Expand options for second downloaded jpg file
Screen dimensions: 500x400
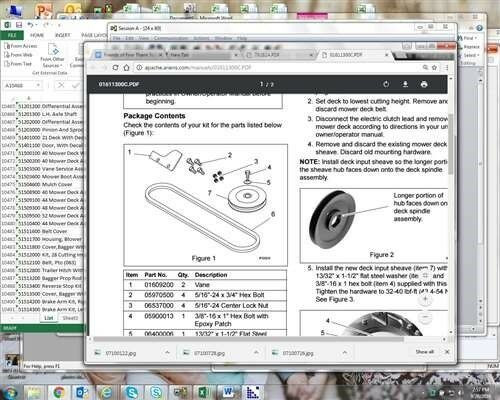tap(256, 352)
